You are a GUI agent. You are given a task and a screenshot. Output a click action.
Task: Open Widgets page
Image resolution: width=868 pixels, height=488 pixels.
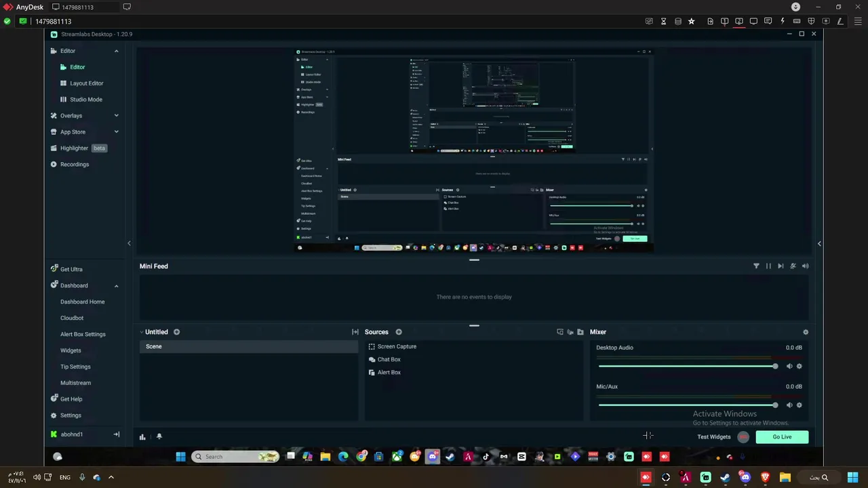(x=71, y=350)
